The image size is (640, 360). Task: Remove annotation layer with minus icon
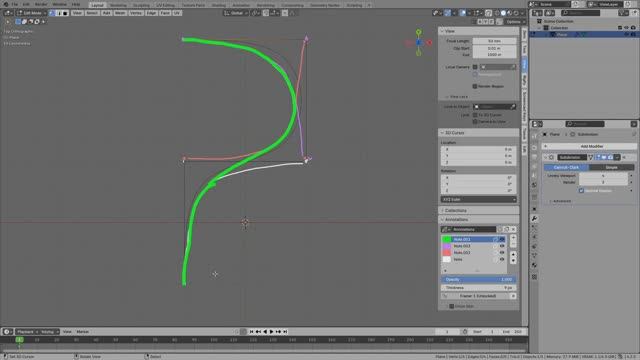[x=513, y=244]
